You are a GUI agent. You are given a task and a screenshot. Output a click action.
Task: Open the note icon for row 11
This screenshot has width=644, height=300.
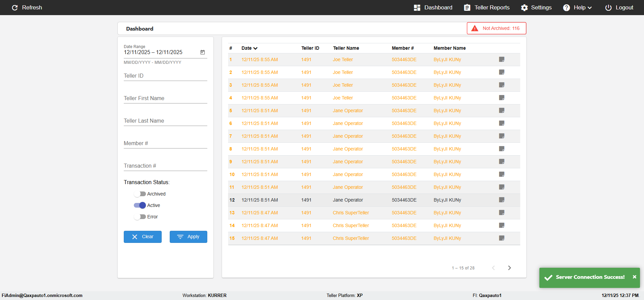click(502, 187)
